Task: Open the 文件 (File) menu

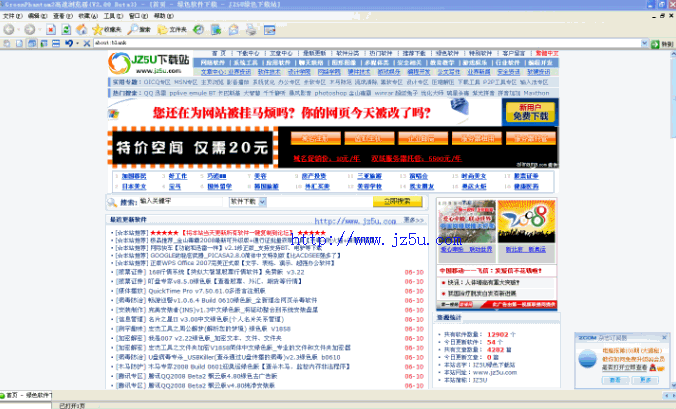Action: 12,16
